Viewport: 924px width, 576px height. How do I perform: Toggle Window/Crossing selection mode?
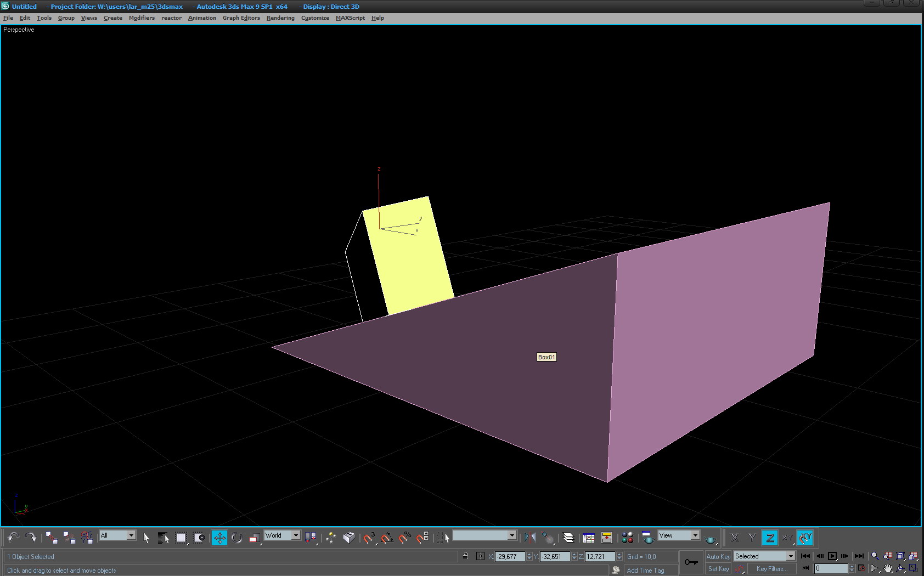[x=199, y=538]
